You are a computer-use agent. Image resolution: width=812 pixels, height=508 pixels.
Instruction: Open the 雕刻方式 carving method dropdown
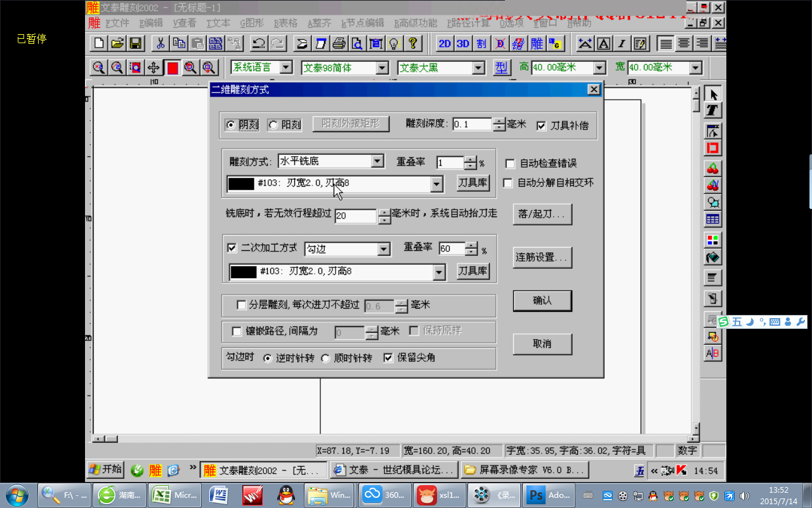pos(379,161)
